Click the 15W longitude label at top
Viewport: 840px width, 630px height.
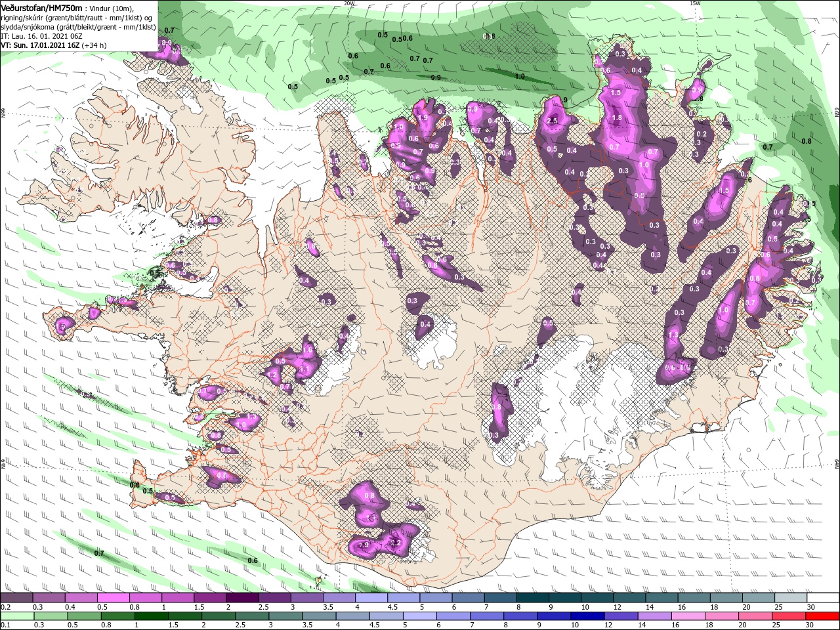click(695, 3)
